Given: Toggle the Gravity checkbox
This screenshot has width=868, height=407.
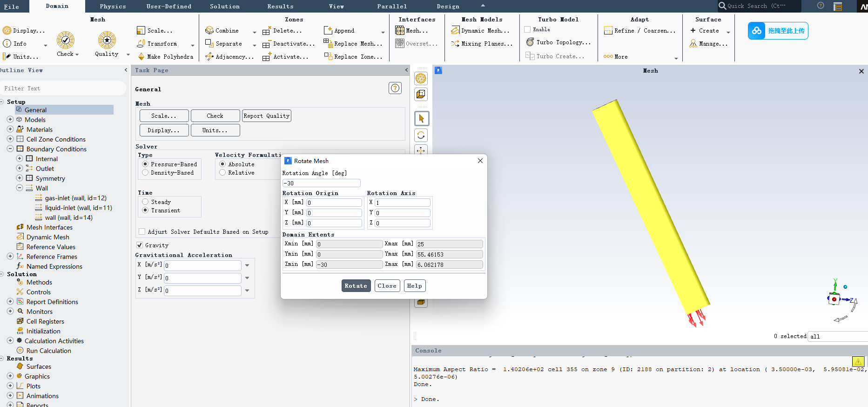Looking at the screenshot, I should tap(140, 245).
